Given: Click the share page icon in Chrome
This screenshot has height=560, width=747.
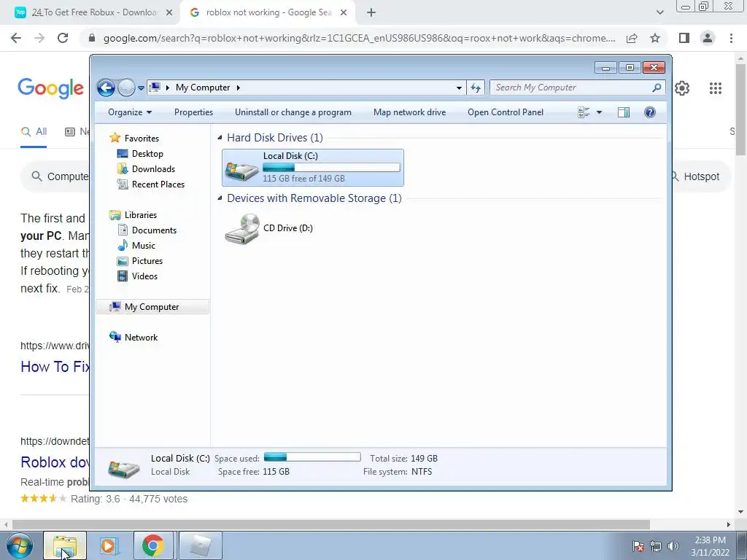Looking at the screenshot, I should tap(632, 38).
